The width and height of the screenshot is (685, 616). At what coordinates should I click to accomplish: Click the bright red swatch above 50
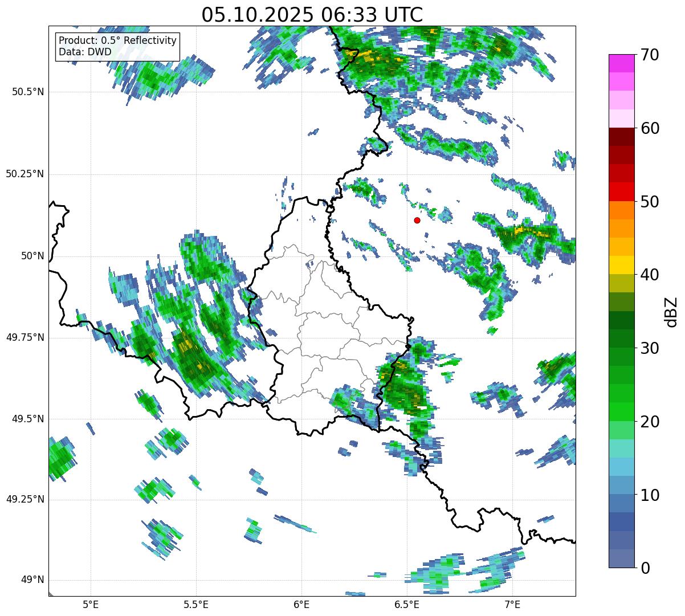pyautogui.click(x=621, y=191)
